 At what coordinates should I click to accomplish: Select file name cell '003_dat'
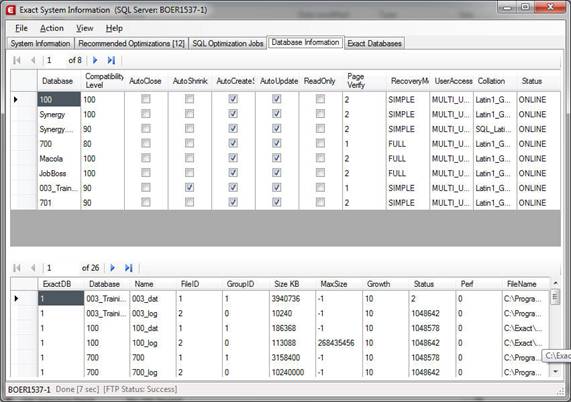(x=153, y=299)
